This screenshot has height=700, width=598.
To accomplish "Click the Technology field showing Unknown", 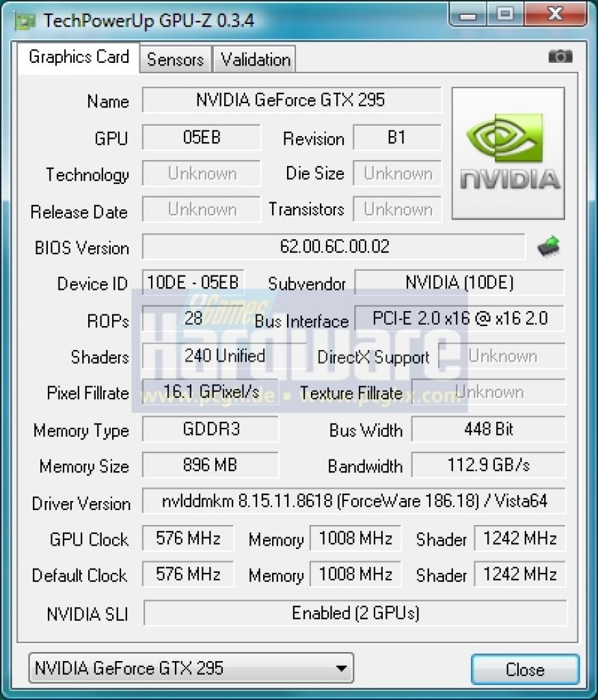I will pyautogui.click(x=201, y=173).
